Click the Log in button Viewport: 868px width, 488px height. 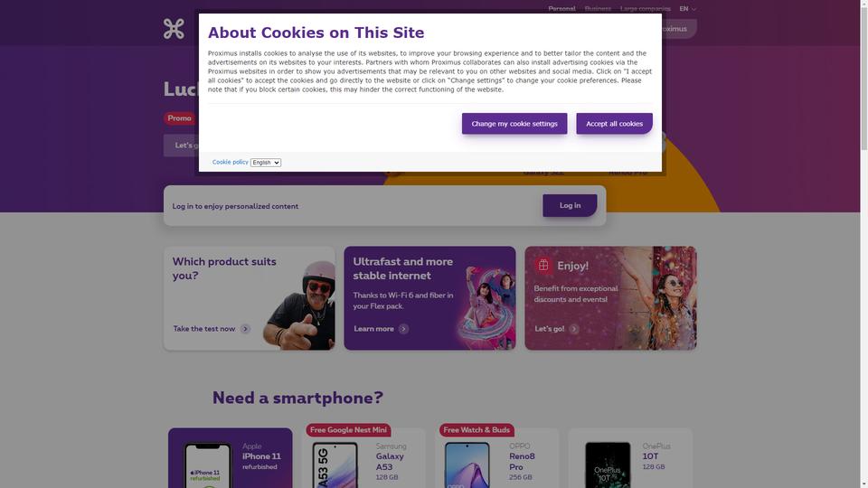(x=570, y=205)
